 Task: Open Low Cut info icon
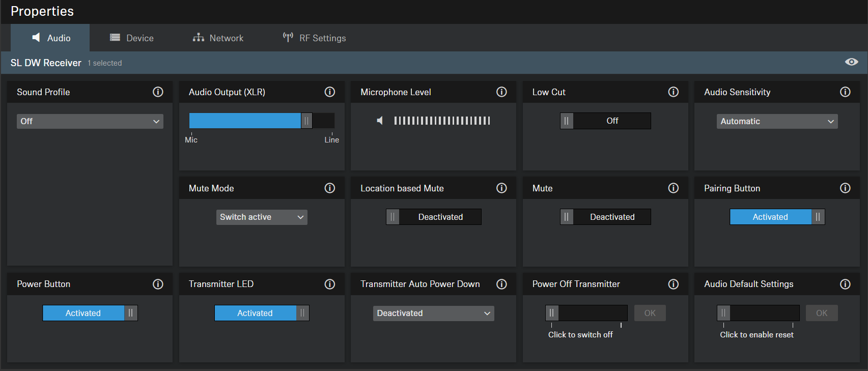click(x=673, y=92)
